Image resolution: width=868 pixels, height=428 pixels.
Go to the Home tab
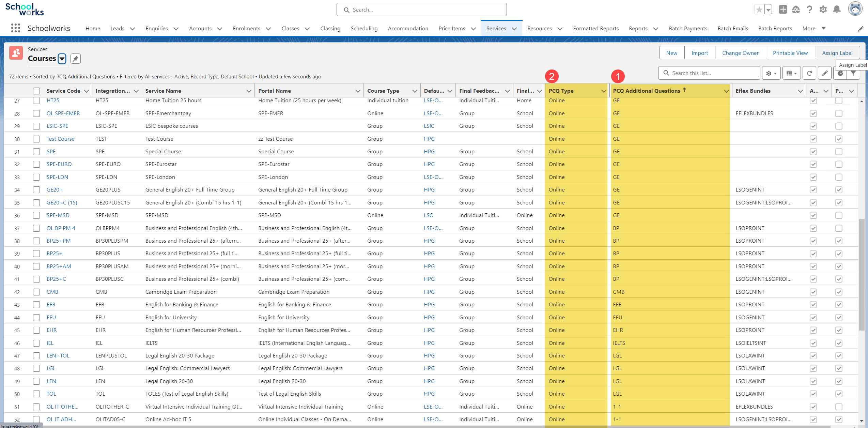(x=93, y=29)
